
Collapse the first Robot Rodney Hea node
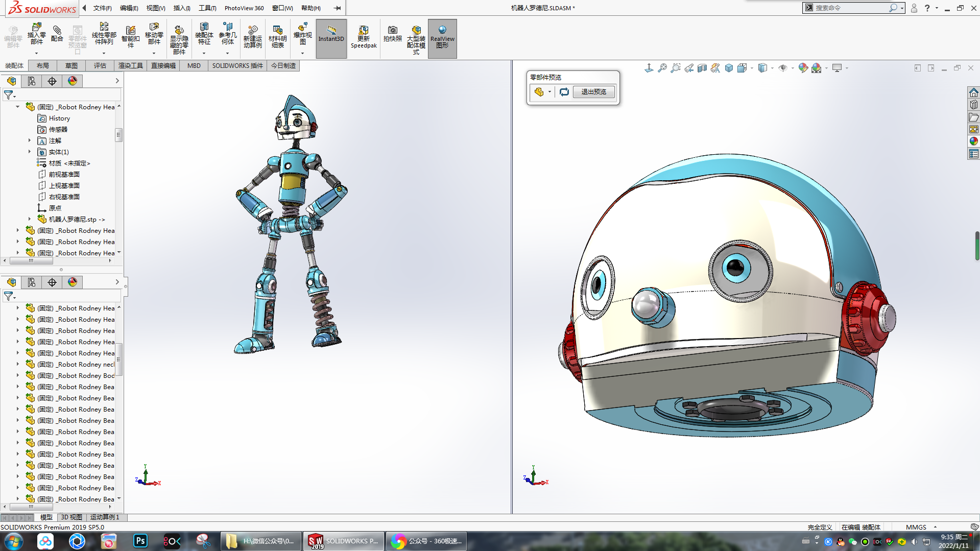click(18, 107)
